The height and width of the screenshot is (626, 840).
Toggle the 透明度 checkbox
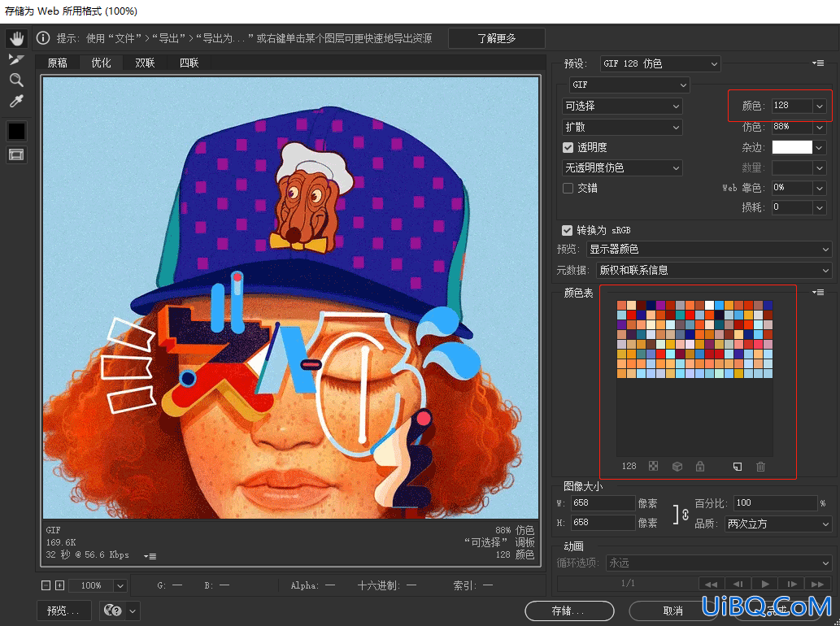coord(568,147)
